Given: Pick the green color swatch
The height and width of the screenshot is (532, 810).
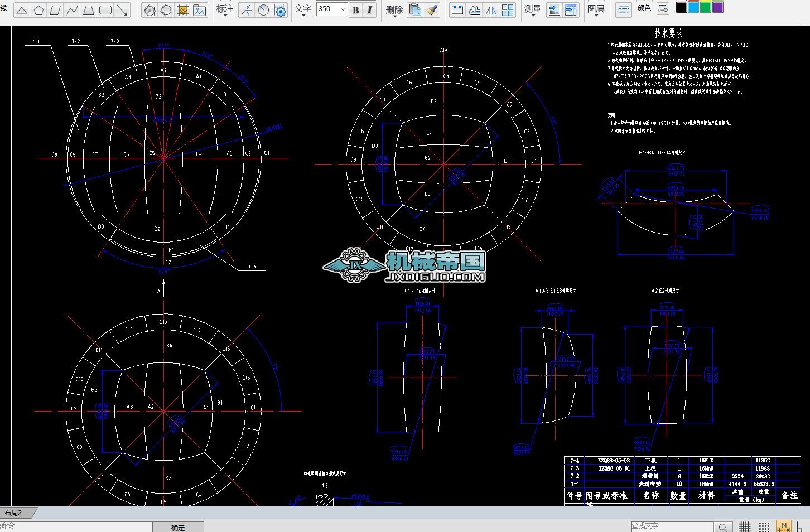Looking at the screenshot, I should (x=706, y=7).
